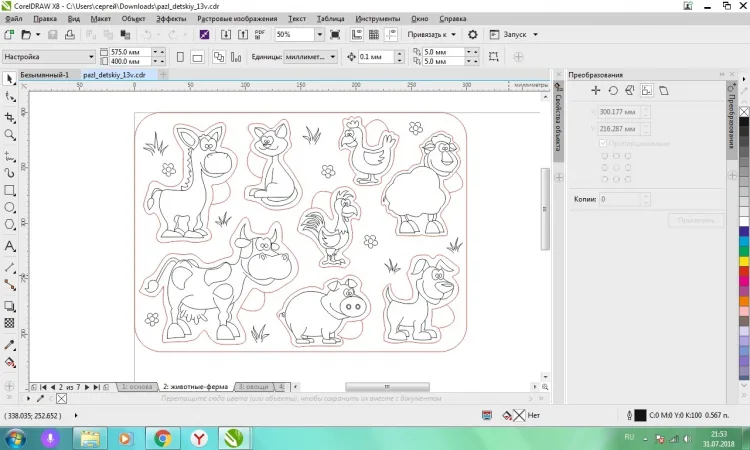Select the Transparency checkerboard tool

(x=10, y=323)
